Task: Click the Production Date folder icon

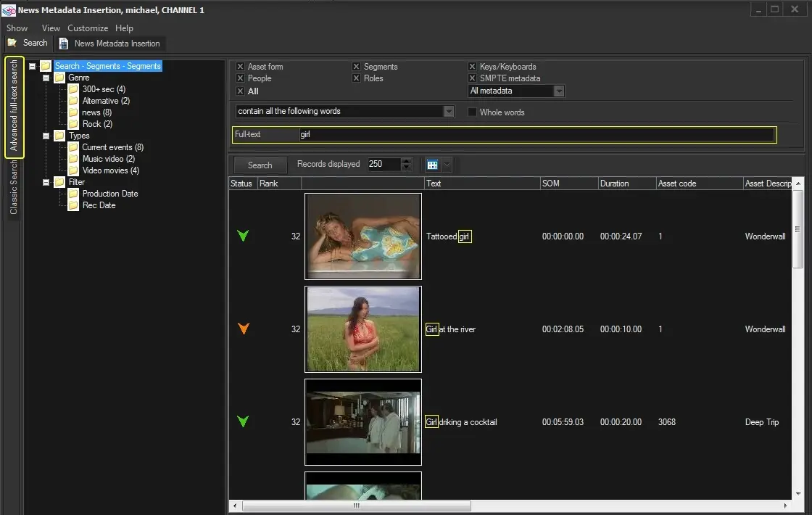Action: 73,194
